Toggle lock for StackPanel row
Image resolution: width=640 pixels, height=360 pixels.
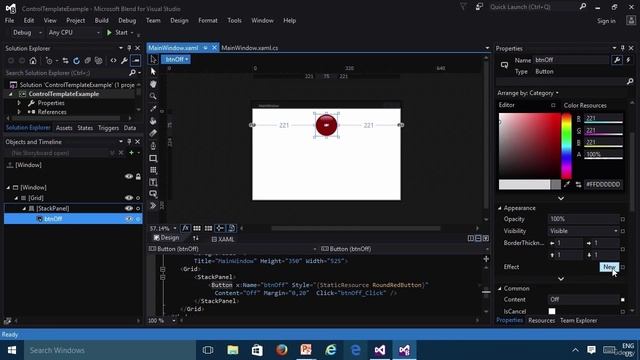(138, 209)
